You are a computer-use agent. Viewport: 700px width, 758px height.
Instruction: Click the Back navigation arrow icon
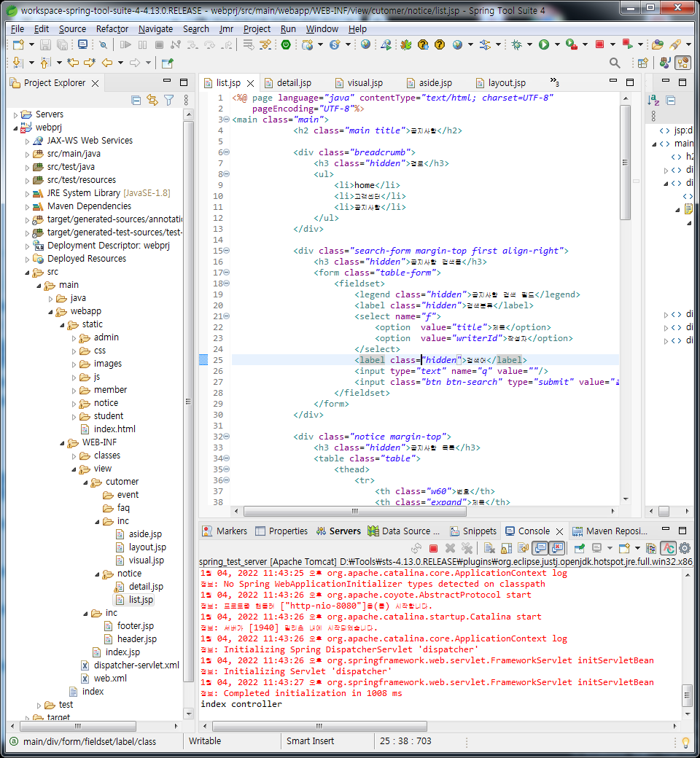(x=107, y=63)
